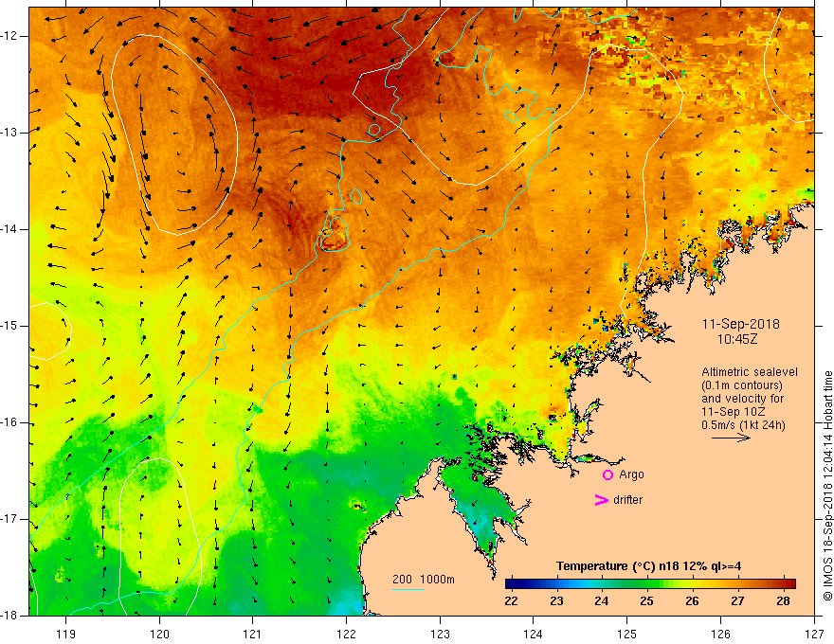Click the velocity scale reference arrow
The width and height of the screenshot is (834, 644).
731,438
